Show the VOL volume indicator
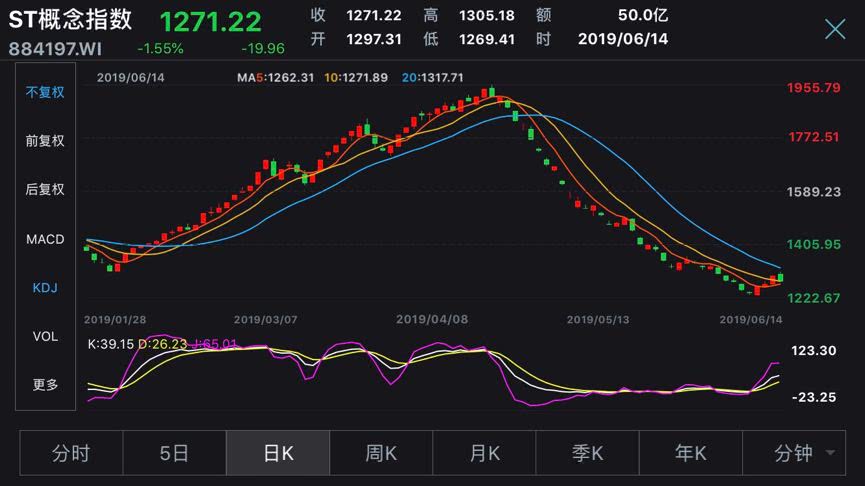865x486 pixels. pyautogui.click(x=45, y=336)
